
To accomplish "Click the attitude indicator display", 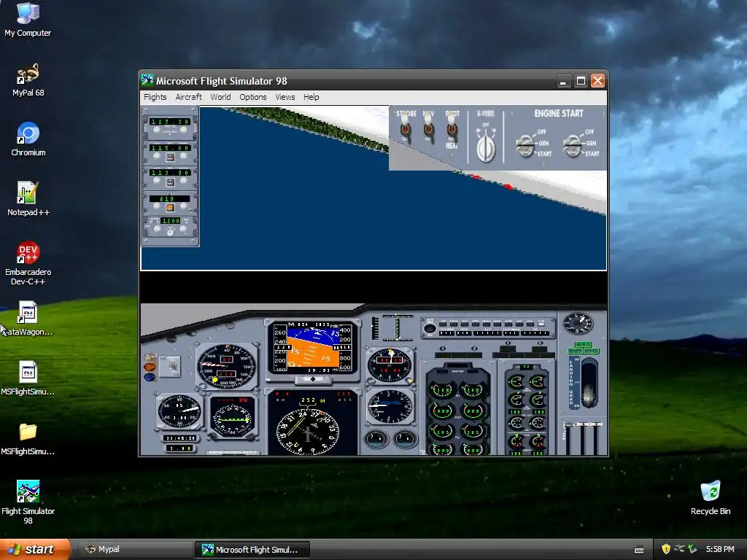I will tap(312, 349).
